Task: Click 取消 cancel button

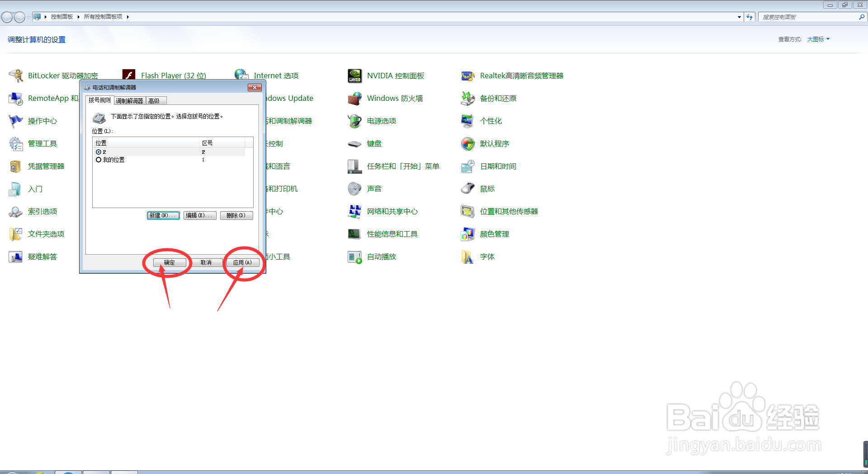Action: pos(206,262)
